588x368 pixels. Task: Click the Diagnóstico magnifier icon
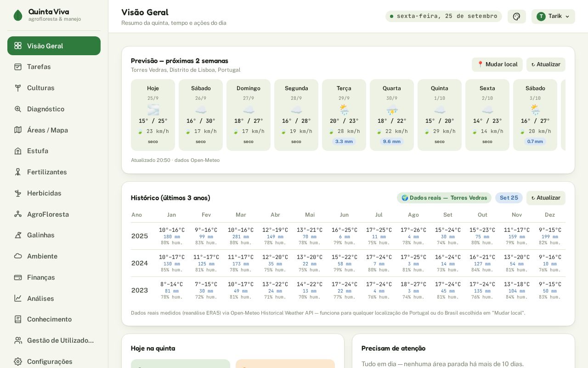pyautogui.click(x=18, y=109)
